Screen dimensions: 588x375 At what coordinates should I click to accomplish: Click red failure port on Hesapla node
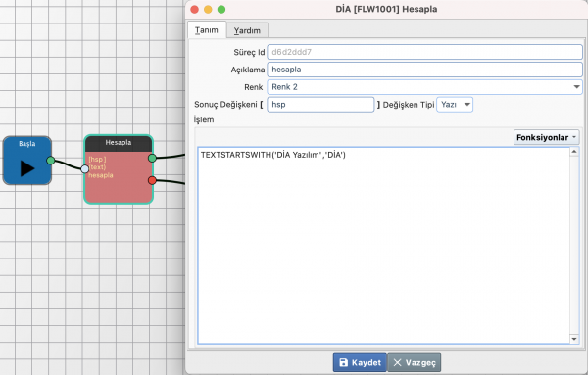(x=152, y=180)
